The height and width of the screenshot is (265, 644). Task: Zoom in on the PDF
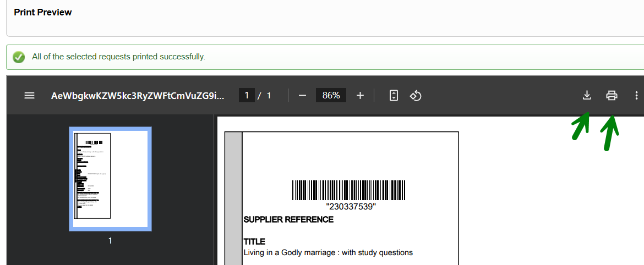click(360, 96)
